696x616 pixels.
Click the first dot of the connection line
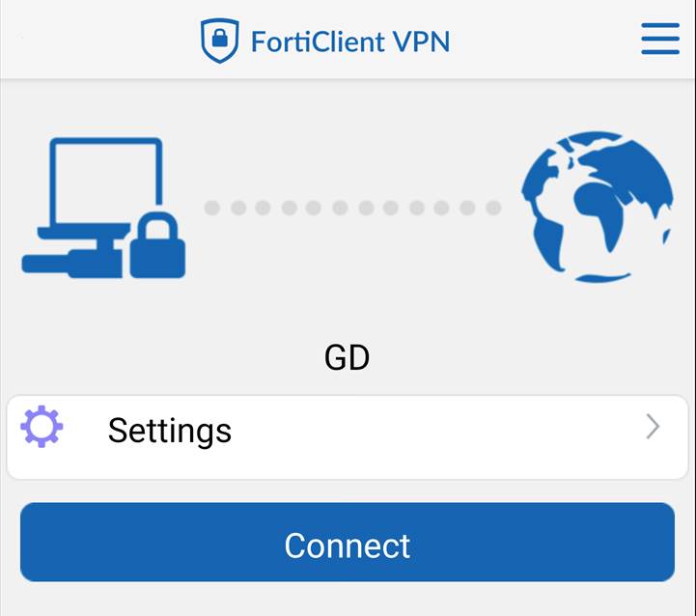click(x=212, y=208)
